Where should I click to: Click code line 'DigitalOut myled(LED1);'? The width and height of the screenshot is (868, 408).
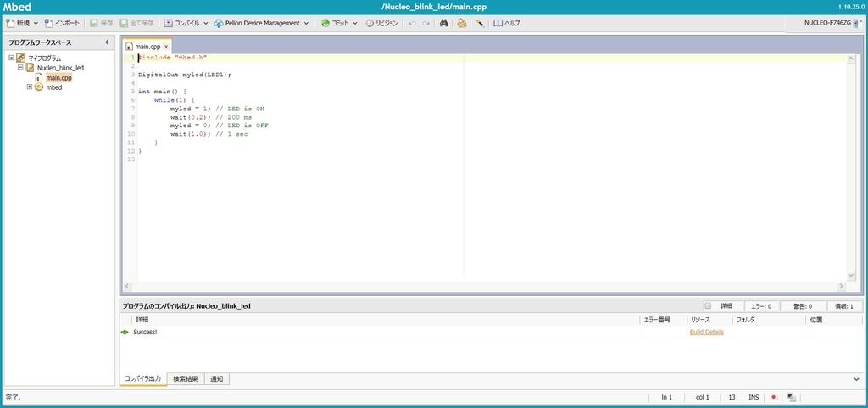point(185,74)
